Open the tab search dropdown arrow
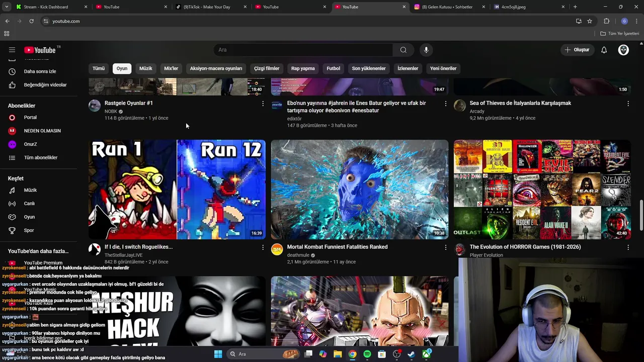Image resolution: width=644 pixels, height=362 pixels. point(7,7)
